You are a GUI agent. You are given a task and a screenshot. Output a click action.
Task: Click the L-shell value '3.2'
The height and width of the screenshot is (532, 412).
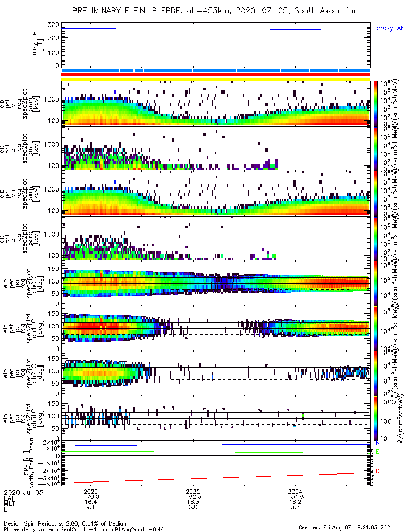tap(295, 507)
